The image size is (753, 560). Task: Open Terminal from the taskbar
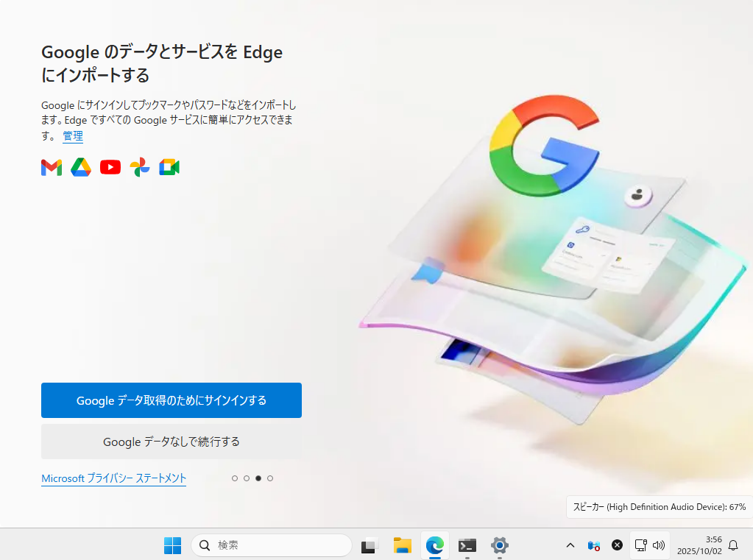click(x=467, y=545)
